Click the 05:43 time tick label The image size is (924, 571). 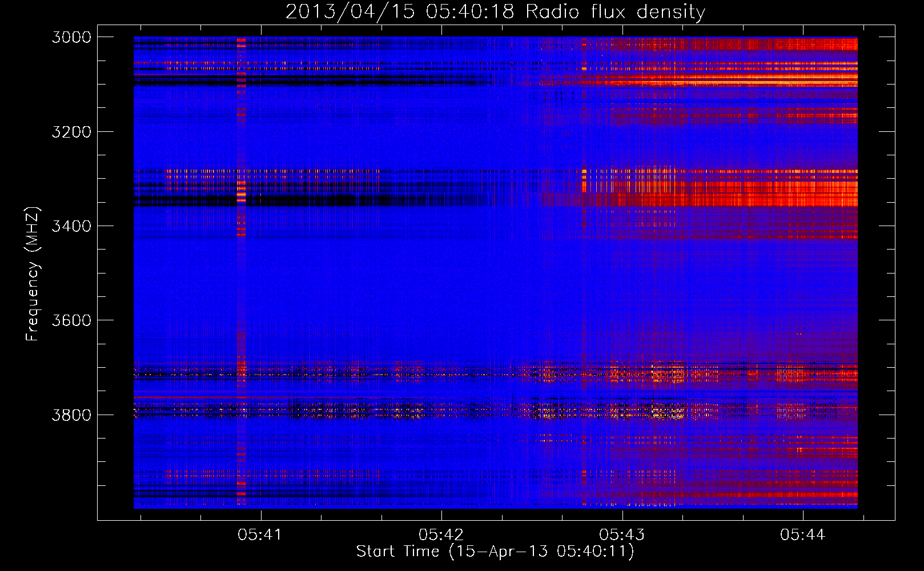622,534
